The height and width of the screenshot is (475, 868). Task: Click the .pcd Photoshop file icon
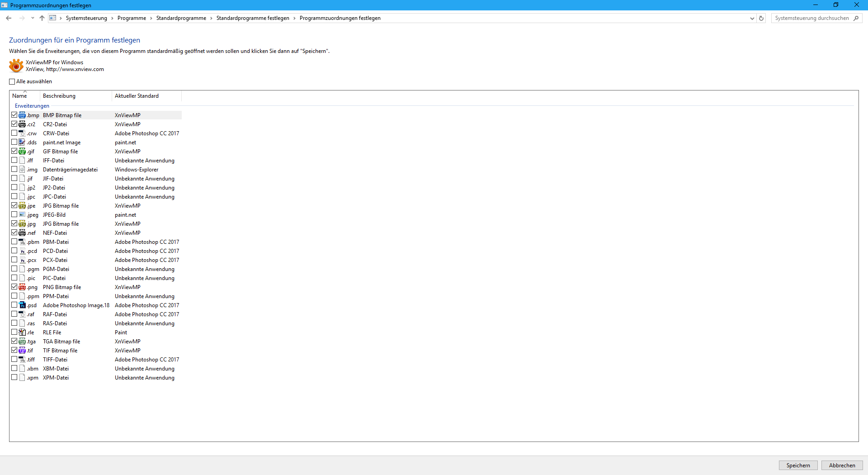pyautogui.click(x=22, y=251)
